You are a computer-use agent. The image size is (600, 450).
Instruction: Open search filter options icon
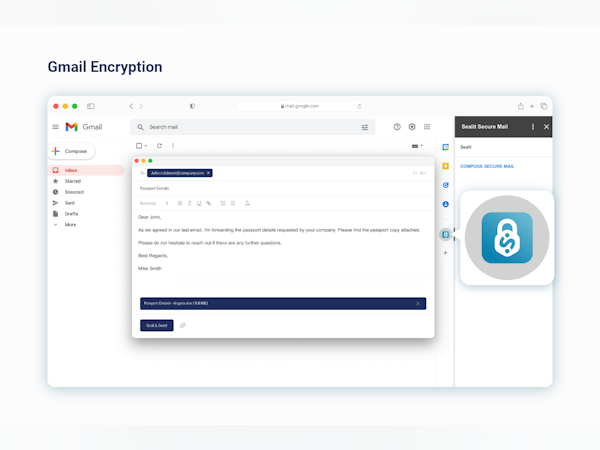365,127
